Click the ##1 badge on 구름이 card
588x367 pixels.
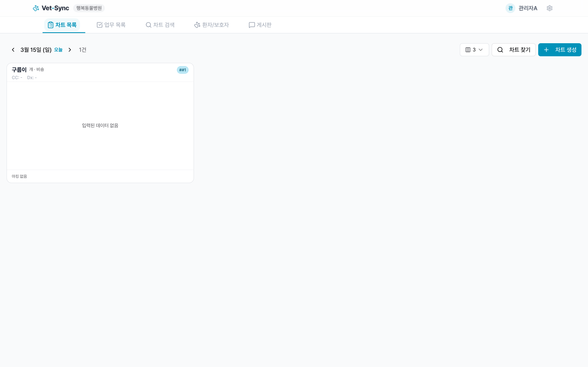click(x=183, y=70)
